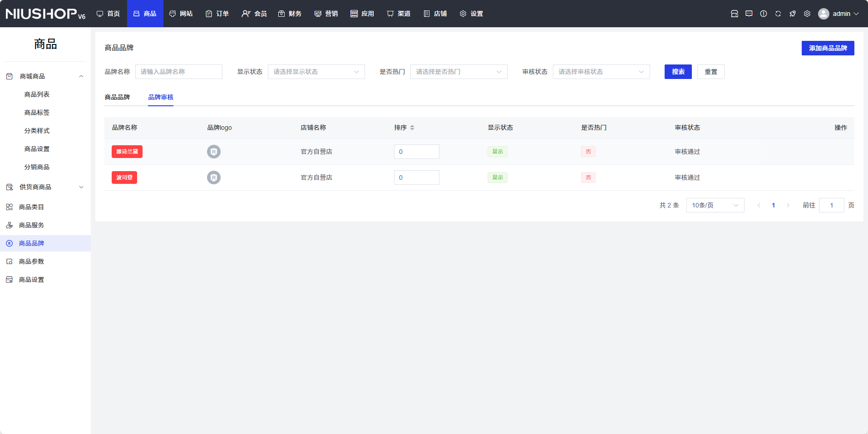Open the 审核状态 filter dropdown
Screen dimensions: 868x434
[601, 72]
